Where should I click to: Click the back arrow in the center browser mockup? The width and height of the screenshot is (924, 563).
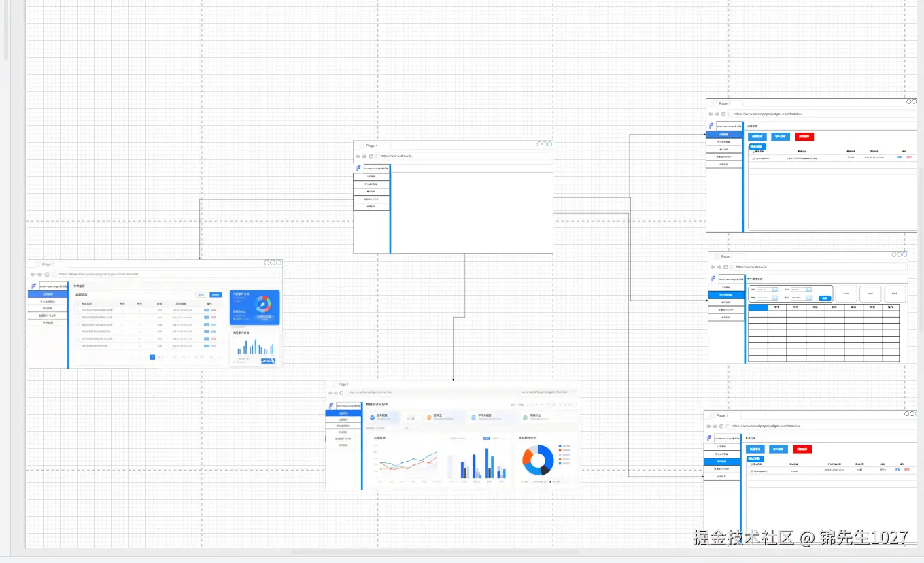pyautogui.click(x=358, y=156)
